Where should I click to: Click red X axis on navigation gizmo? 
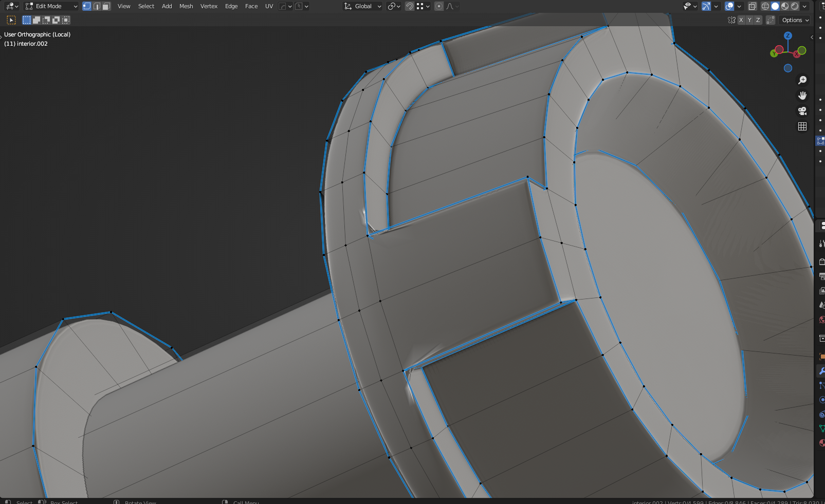(x=797, y=54)
